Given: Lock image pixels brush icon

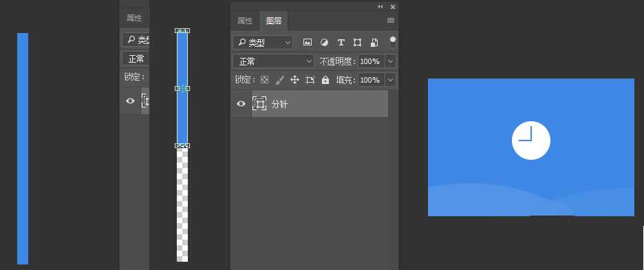Looking at the screenshot, I should tap(280, 80).
